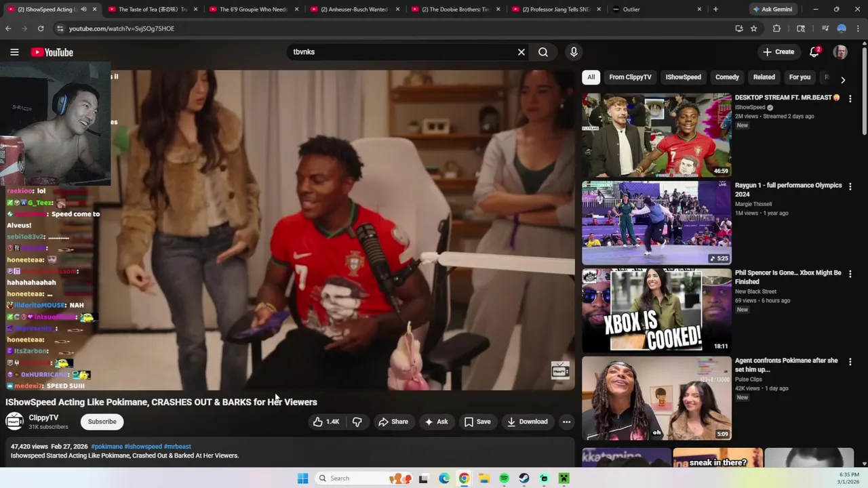Viewport: 868px width, 488px height.
Task: Select the Comedy filter chip
Action: [x=727, y=77]
